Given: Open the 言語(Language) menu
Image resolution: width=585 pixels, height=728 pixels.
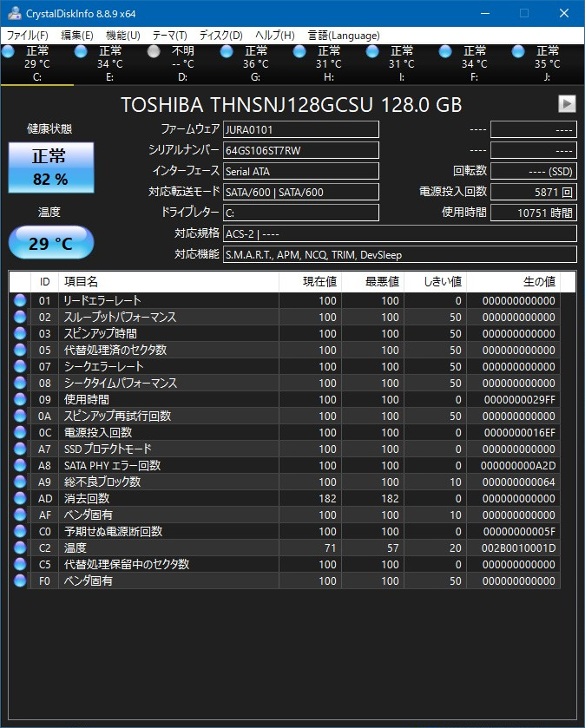Looking at the screenshot, I should pyautogui.click(x=344, y=36).
